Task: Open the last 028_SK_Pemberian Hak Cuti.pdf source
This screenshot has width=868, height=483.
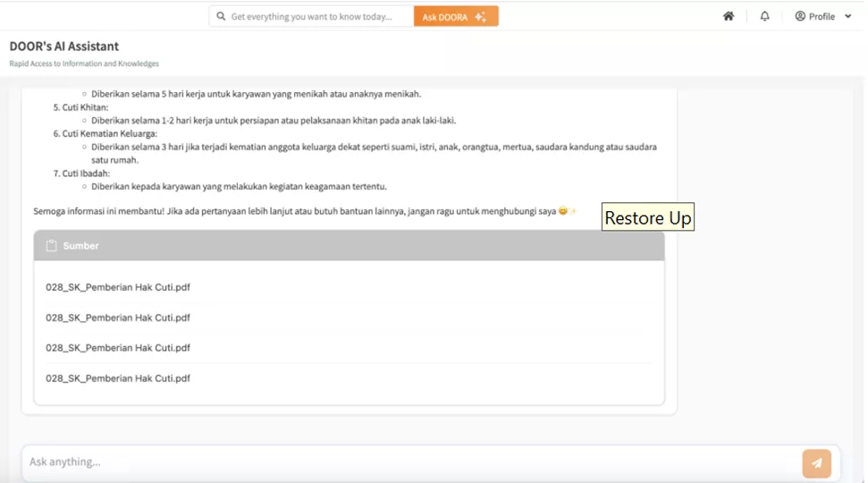Action: point(118,378)
